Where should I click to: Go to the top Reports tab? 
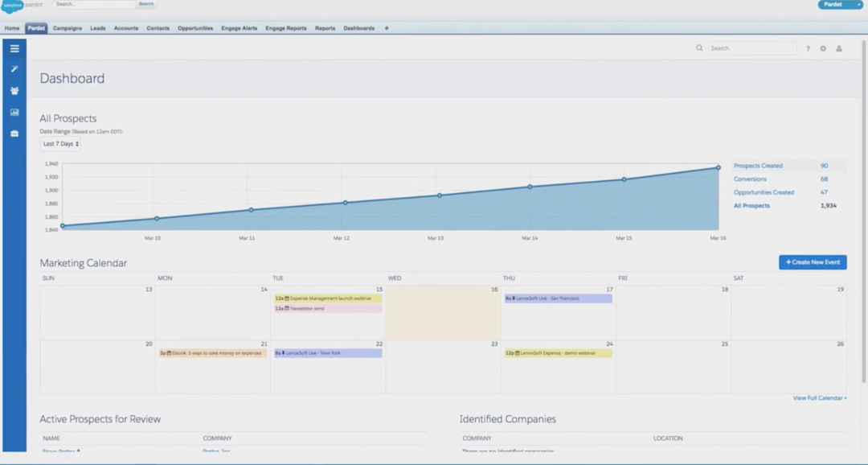(x=325, y=28)
